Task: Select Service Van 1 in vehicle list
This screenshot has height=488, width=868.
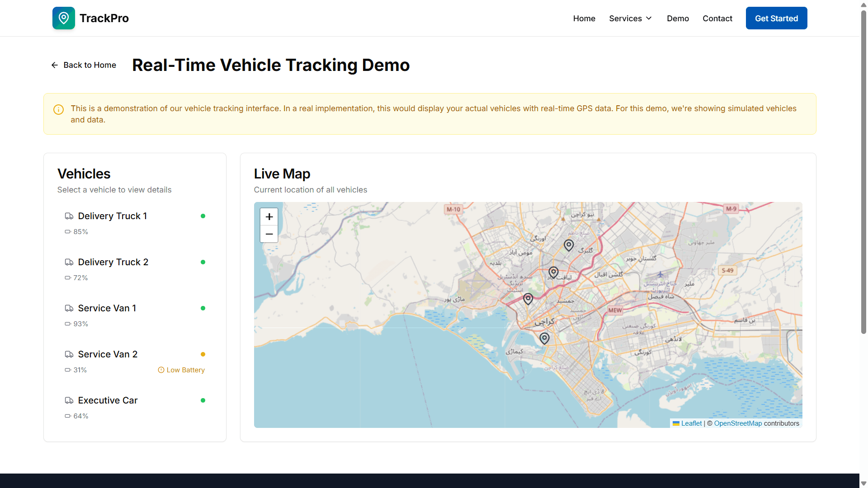Action: point(135,315)
